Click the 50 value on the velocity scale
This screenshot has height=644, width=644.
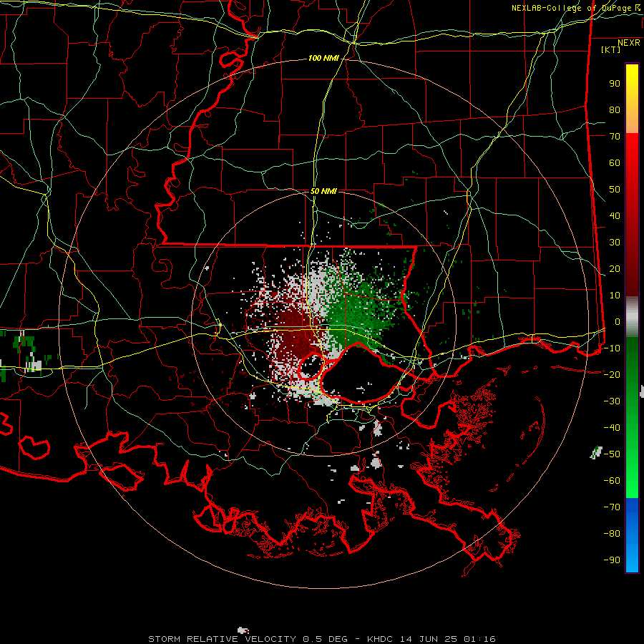(615, 190)
